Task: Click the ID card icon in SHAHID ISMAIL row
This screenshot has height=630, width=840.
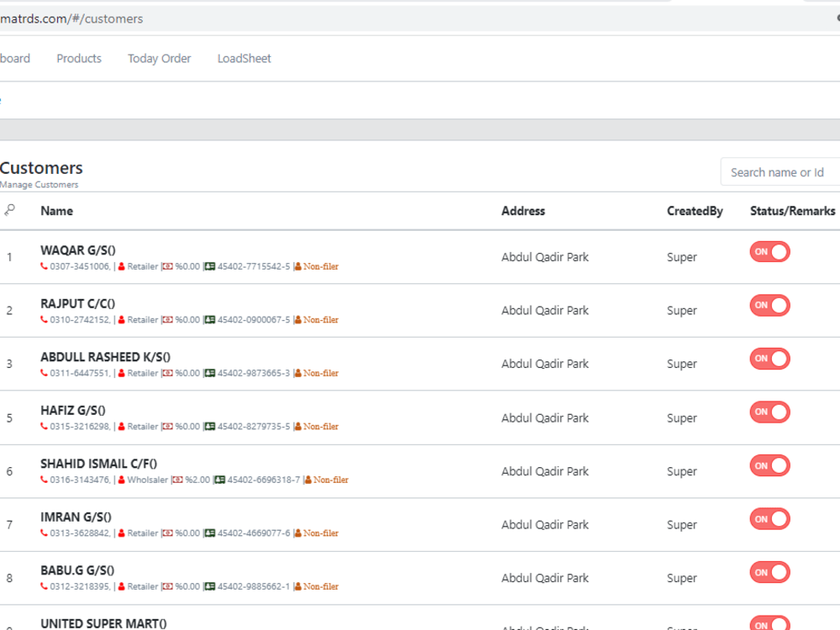Action: click(219, 480)
